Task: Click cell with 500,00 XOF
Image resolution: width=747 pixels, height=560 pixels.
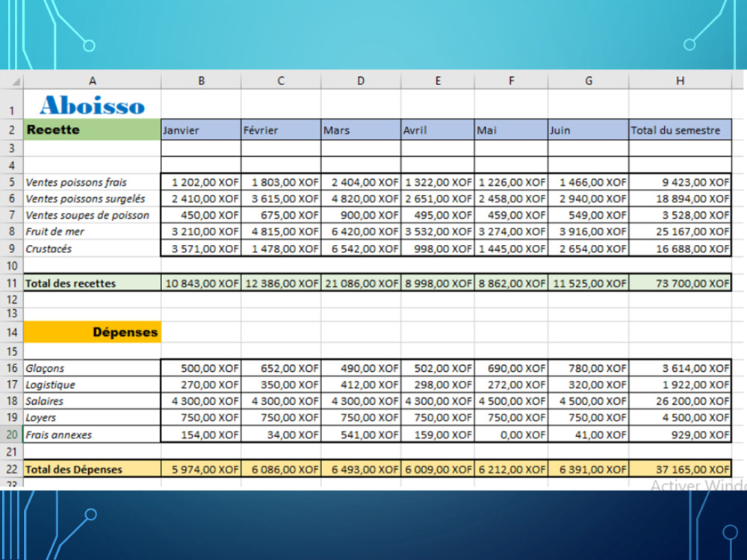Action: (201, 368)
